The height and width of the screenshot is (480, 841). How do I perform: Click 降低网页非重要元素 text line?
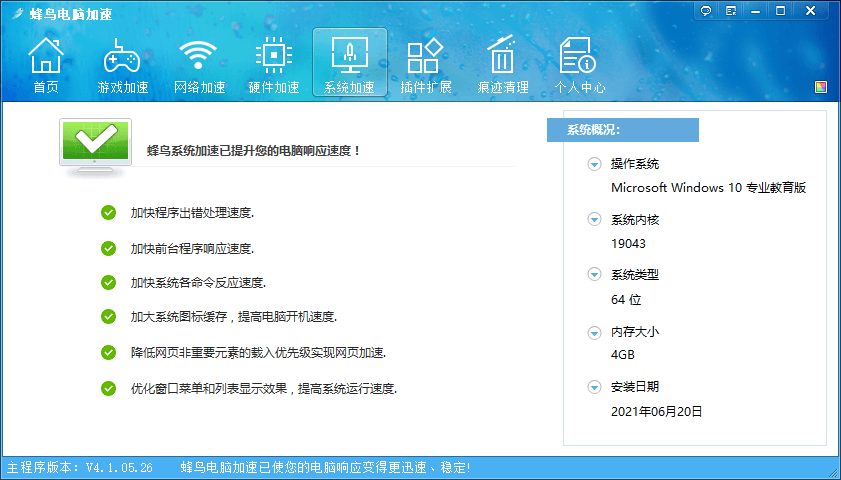click(x=258, y=353)
